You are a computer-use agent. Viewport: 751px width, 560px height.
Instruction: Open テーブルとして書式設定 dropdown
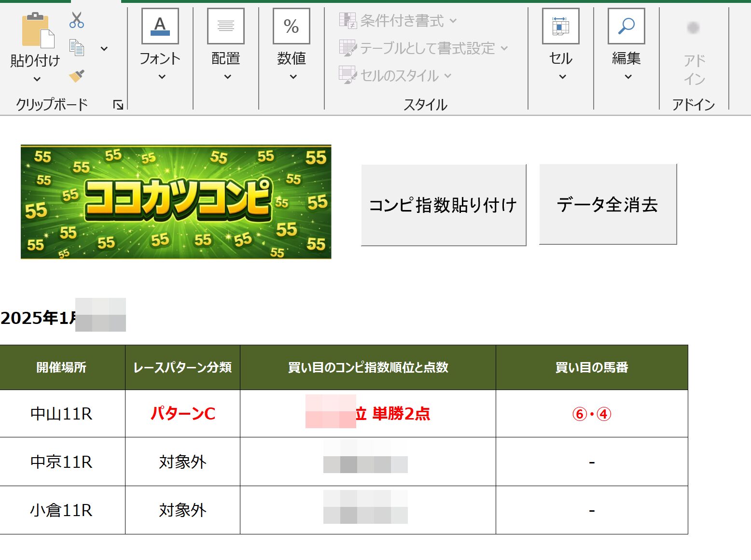[x=424, y=48]
